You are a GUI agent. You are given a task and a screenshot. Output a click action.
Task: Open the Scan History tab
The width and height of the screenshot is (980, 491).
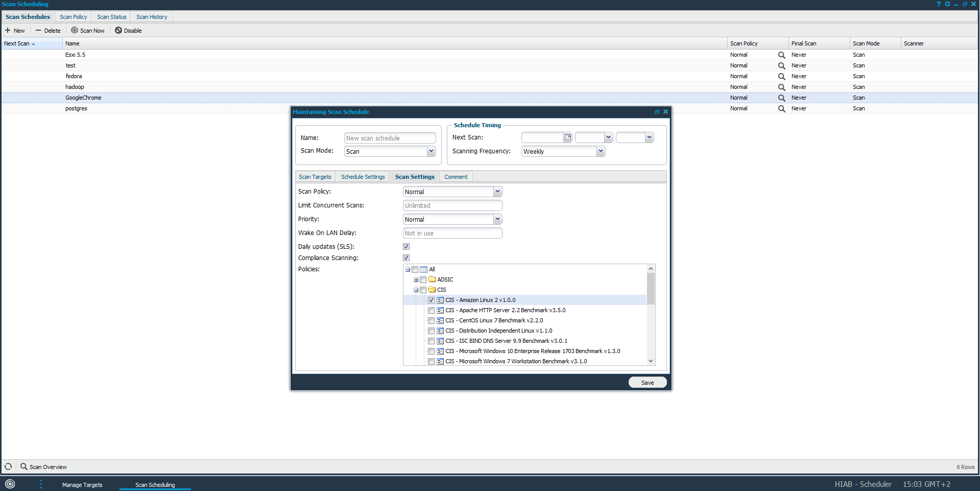152,17
